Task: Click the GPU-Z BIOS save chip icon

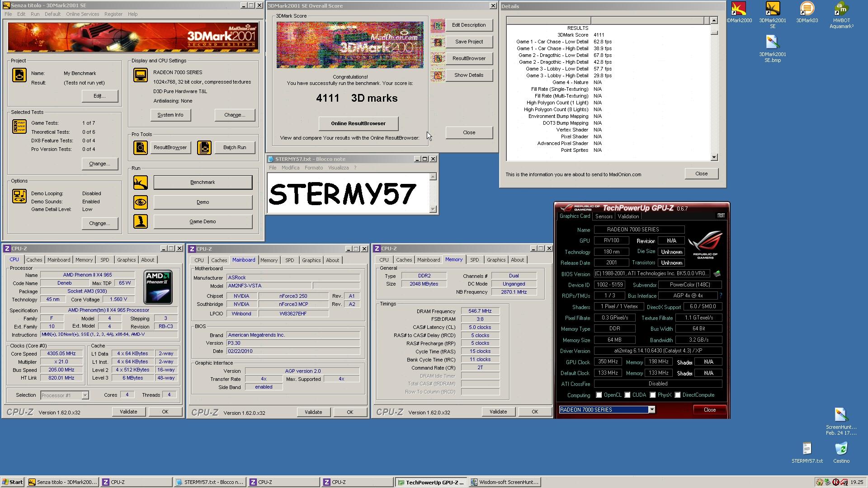Action: 717,273
